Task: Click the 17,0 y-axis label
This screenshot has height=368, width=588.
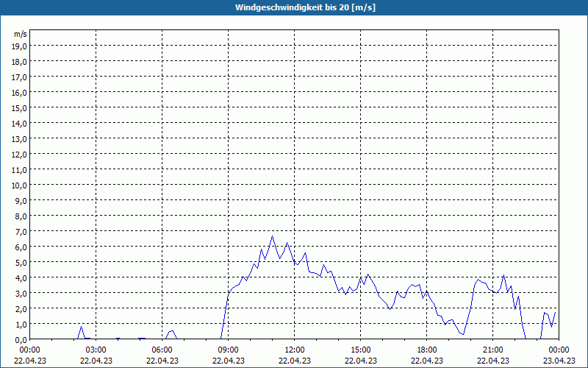Action: pyautogui.click(x=20, y=77)
